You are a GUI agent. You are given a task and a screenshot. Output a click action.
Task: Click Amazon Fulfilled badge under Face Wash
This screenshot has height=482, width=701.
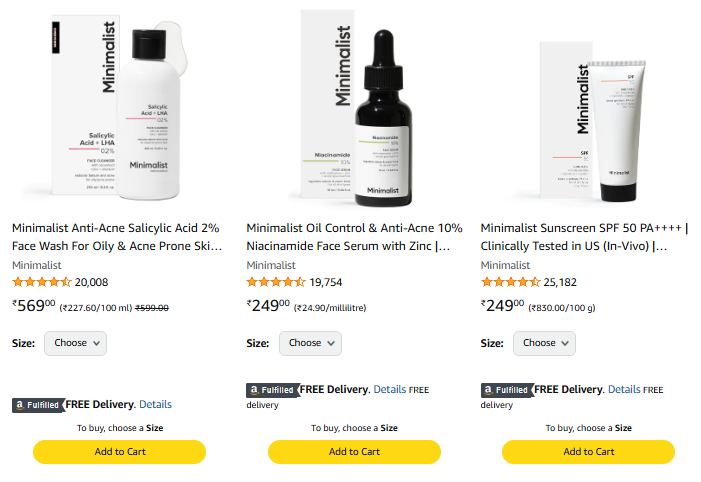tap(38, 405)
